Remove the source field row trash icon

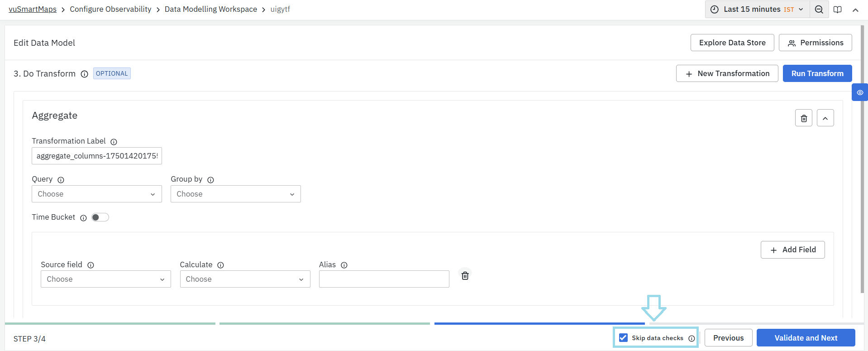[465, 275]
